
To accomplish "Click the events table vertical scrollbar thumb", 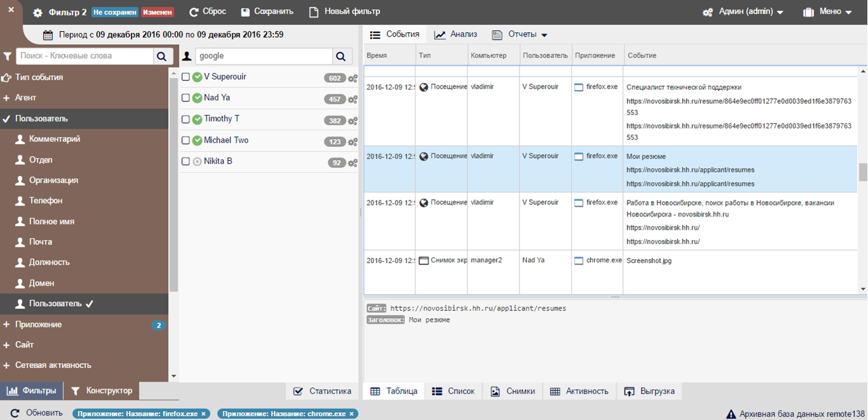I will [x=862, y=172].
